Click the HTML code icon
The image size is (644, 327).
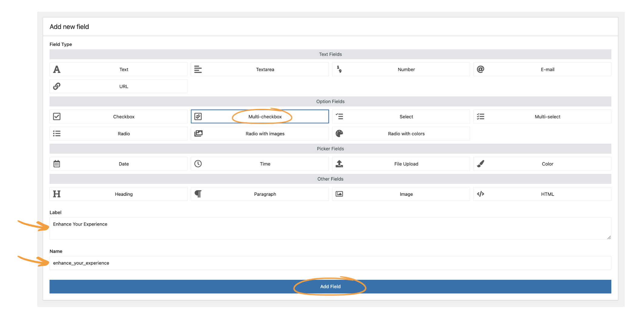tap(481, 194)
